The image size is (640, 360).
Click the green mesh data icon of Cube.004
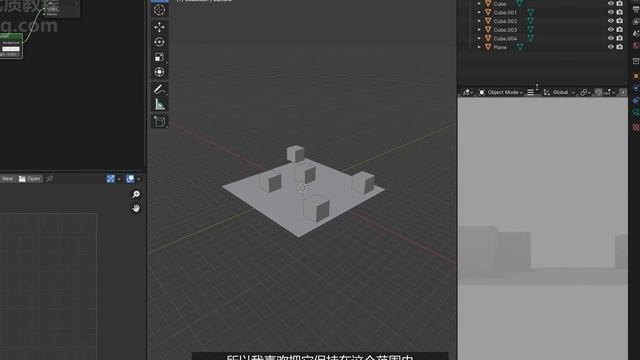[530, 38]
